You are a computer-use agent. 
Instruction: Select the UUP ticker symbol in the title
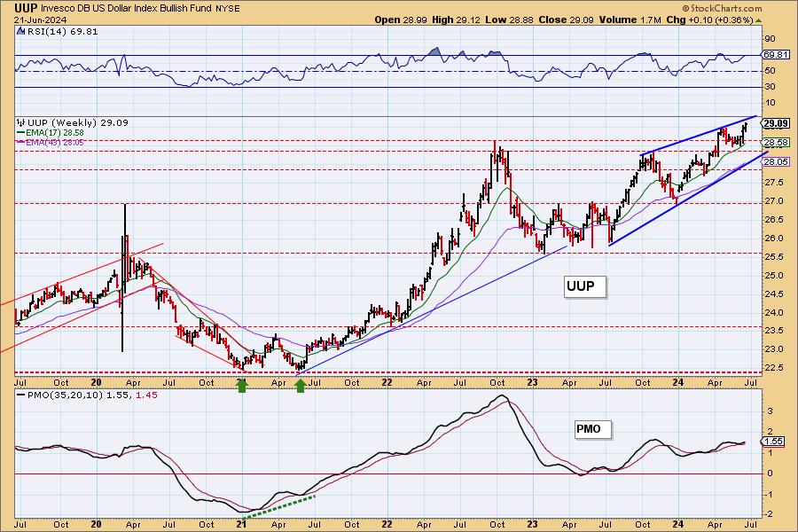pos(26,8)
